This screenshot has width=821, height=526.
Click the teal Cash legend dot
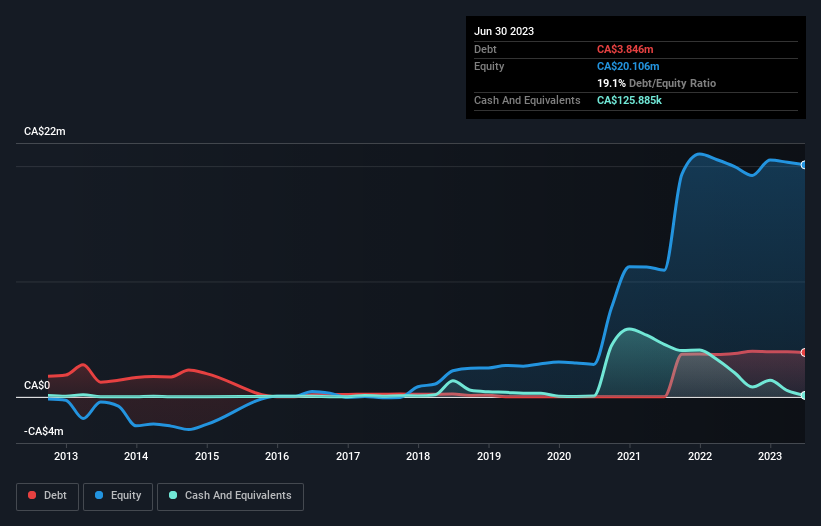coord(173,495)
